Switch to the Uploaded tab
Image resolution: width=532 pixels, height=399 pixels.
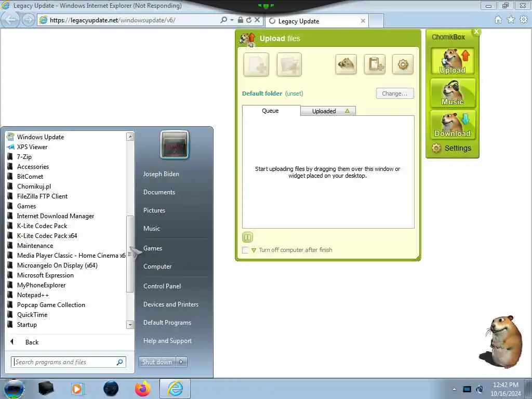pyautogui.click(x=328, y=111)
